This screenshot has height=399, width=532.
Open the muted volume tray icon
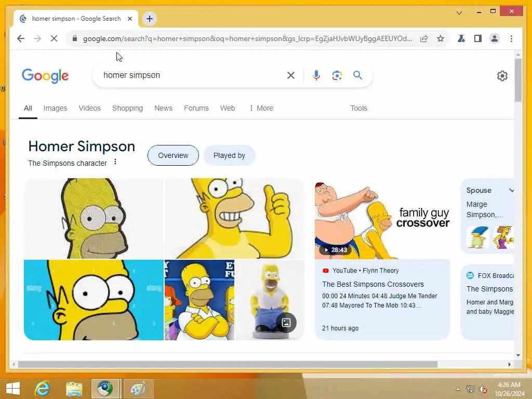[483, 389]
